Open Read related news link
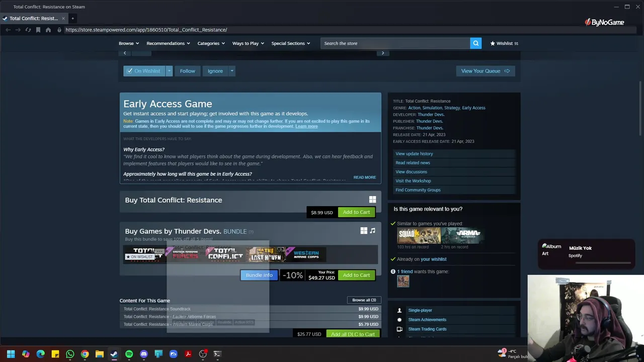 click(413, 163)
